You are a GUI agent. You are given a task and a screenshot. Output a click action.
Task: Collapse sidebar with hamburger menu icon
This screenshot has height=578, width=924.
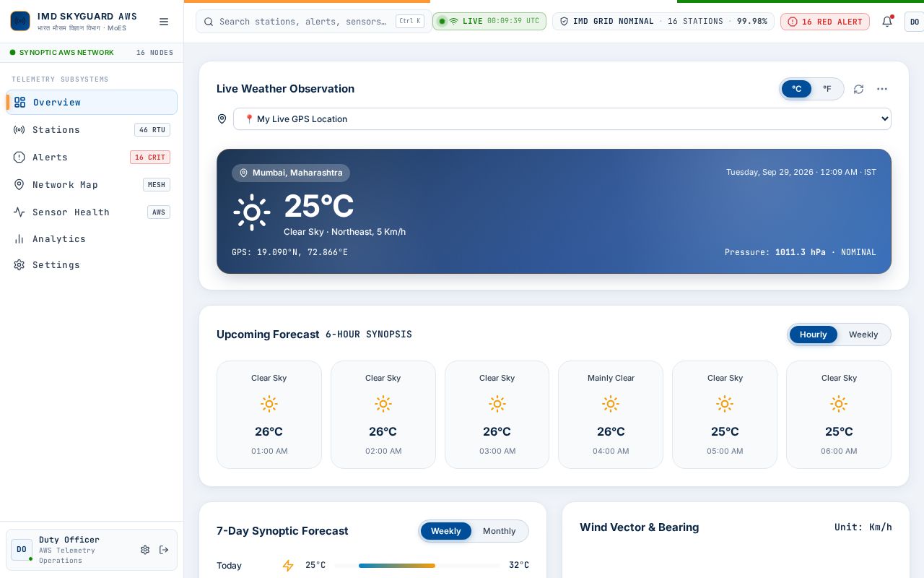[164, 22]
